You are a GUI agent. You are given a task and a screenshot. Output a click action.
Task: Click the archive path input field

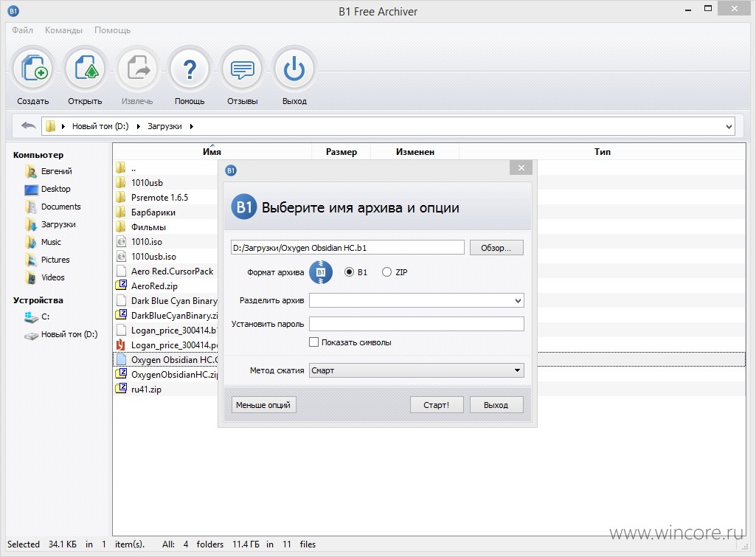tap(347, 247)
